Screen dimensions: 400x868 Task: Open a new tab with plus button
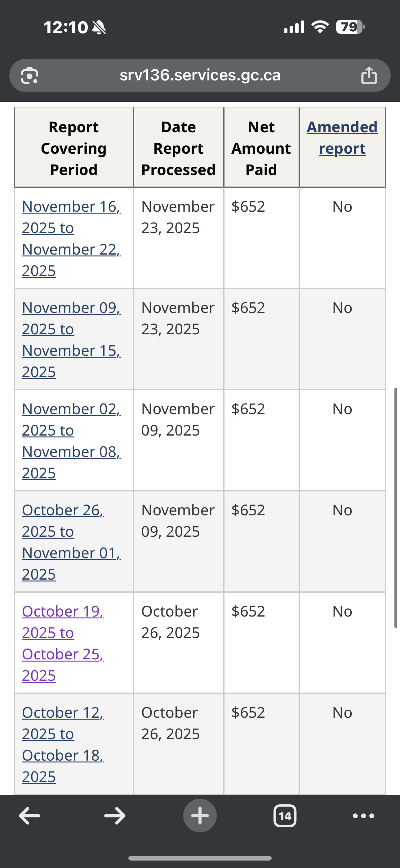point(200,816)
